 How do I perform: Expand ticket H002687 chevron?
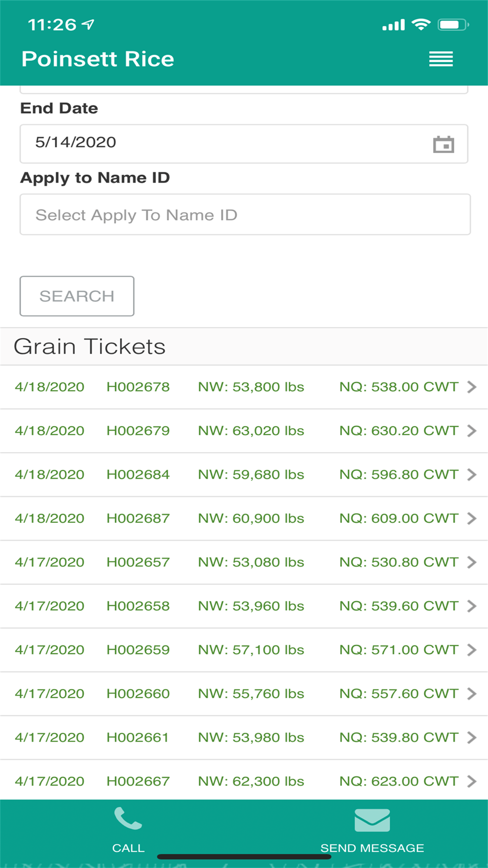click(471, 518)
